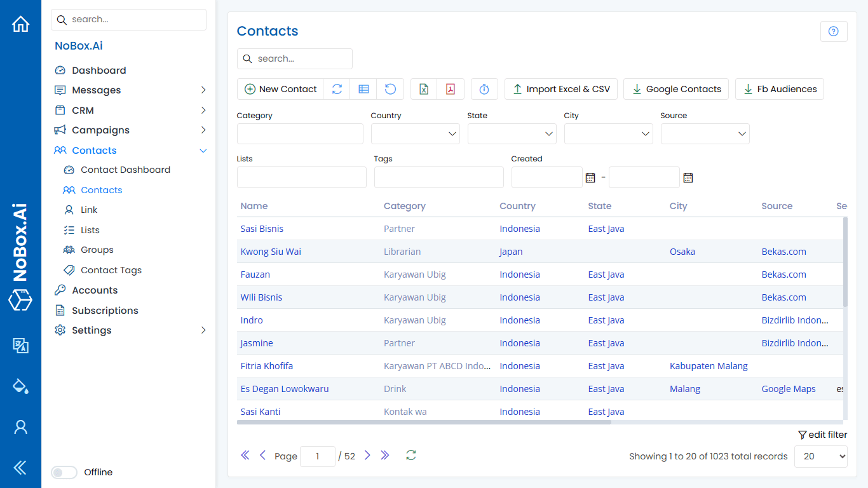Click the translate icon in lower sidebar
868x488 pixels.
(x=20, y=346)
